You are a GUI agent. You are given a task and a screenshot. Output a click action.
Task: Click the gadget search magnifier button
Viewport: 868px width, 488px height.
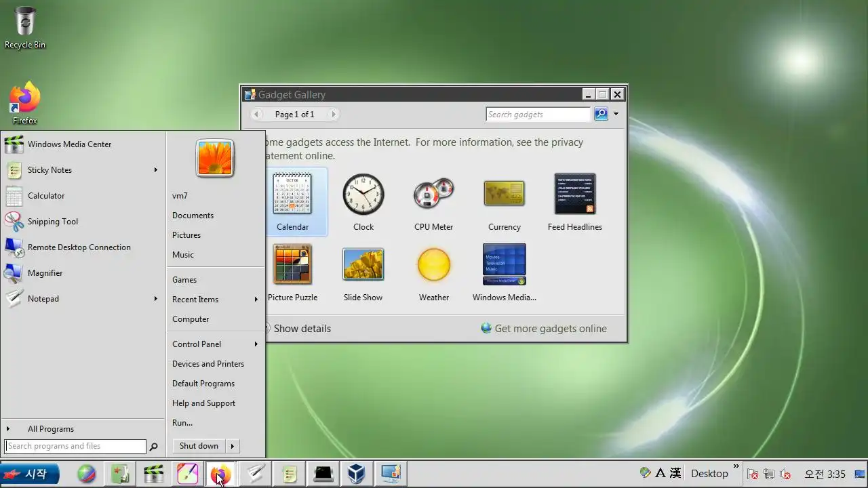[601, 114]
